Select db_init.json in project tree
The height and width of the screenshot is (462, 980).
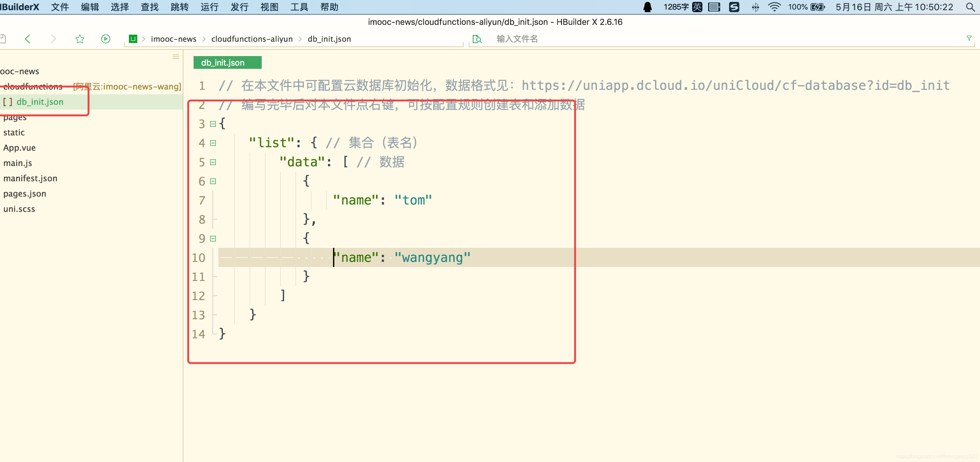click(x=39, y=102)
